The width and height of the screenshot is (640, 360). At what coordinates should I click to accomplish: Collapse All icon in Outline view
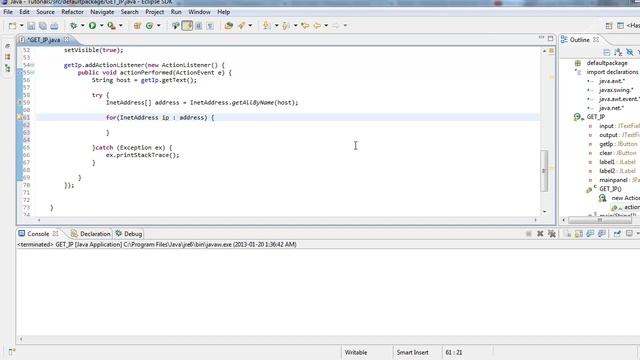(607, 52)
